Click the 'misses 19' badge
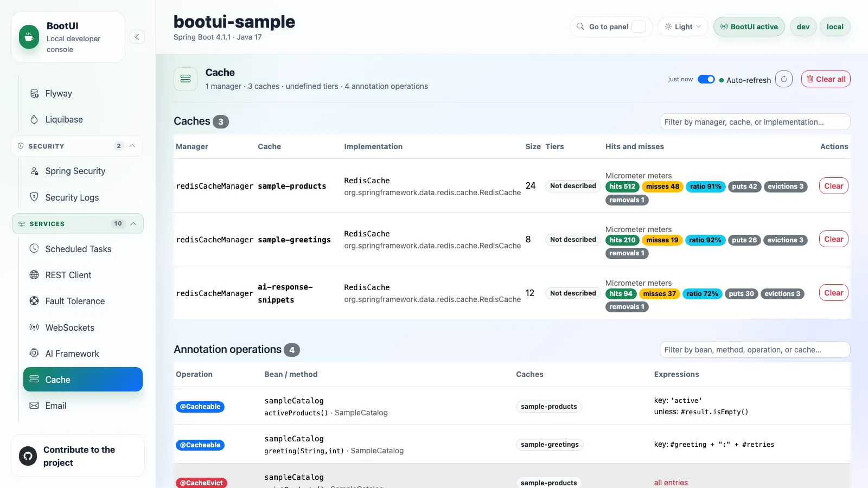Image resolution: width=868 pixels, height=488 pixels. 662,240
